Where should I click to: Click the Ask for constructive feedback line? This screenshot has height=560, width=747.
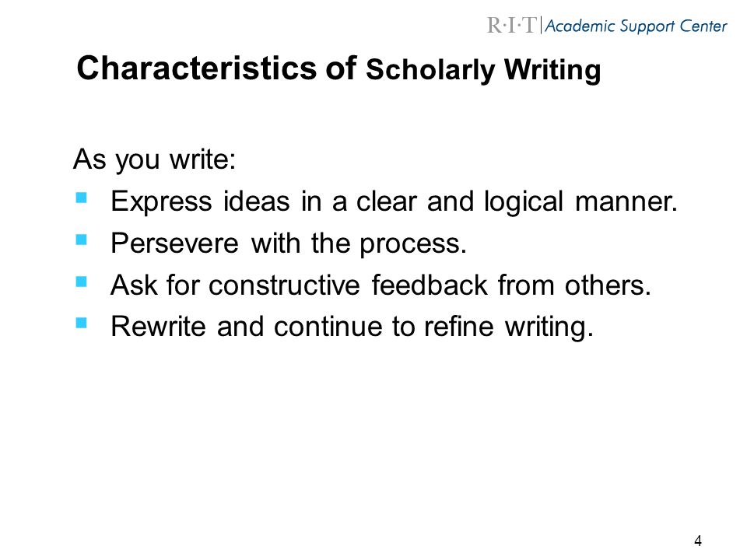click(381, 285)
